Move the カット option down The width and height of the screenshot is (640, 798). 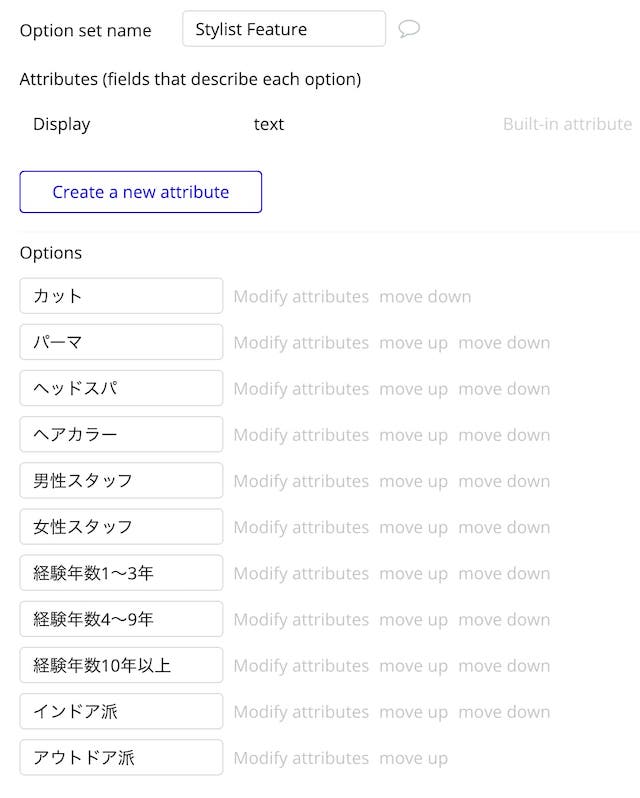click(425, 297)
